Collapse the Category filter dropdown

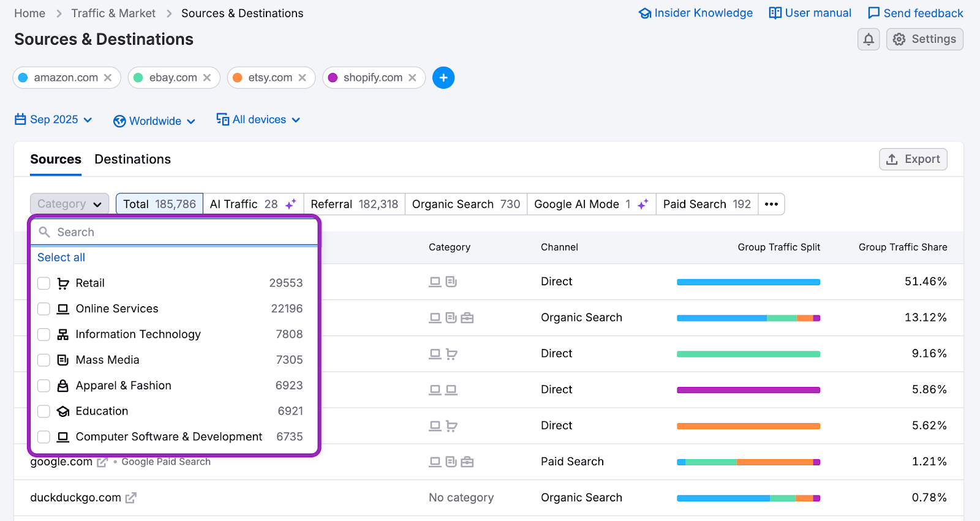pos(69,204)
